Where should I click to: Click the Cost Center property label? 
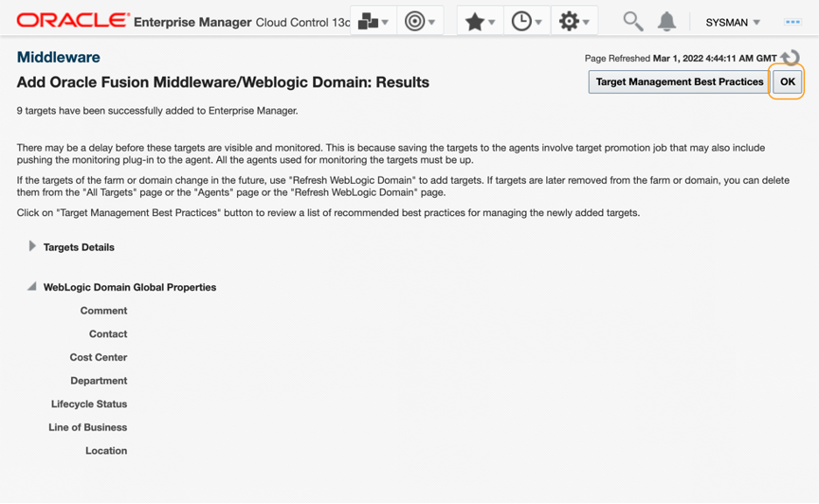[x=98, y=357]
